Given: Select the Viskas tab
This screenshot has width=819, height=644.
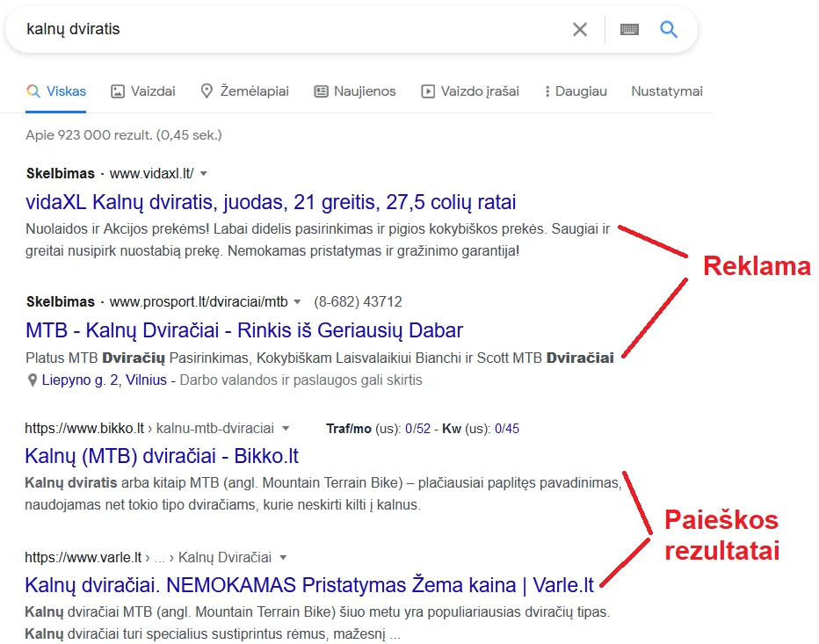Looking at the screenshot, I should click(56, 91).
